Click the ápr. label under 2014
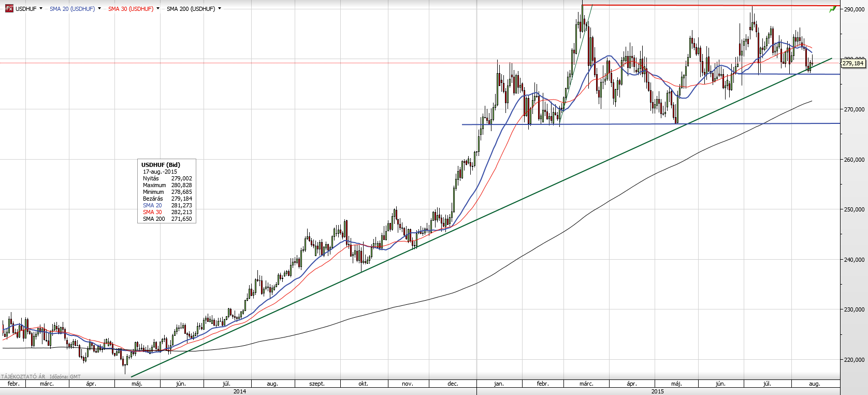Image resolution: width=868 pixels, height=395 pixels. click(x=91, y=384)
